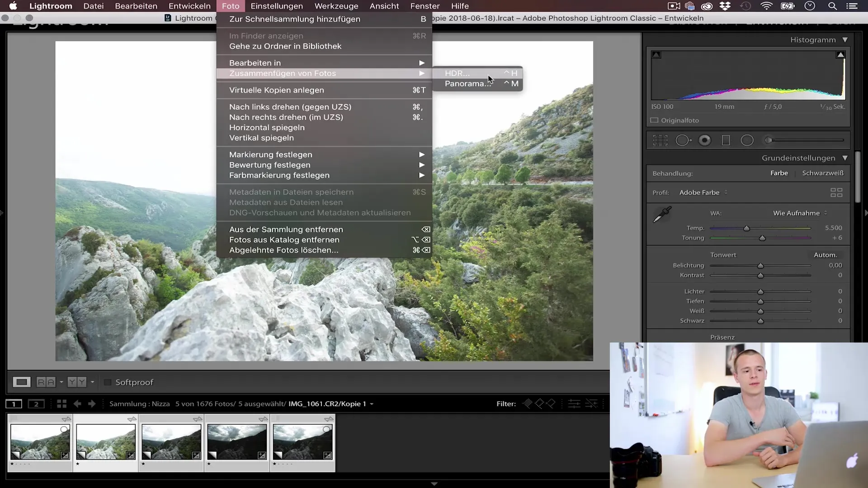Select main window display 1
Screen dimensions: 868x488
[x=14, y=404]
